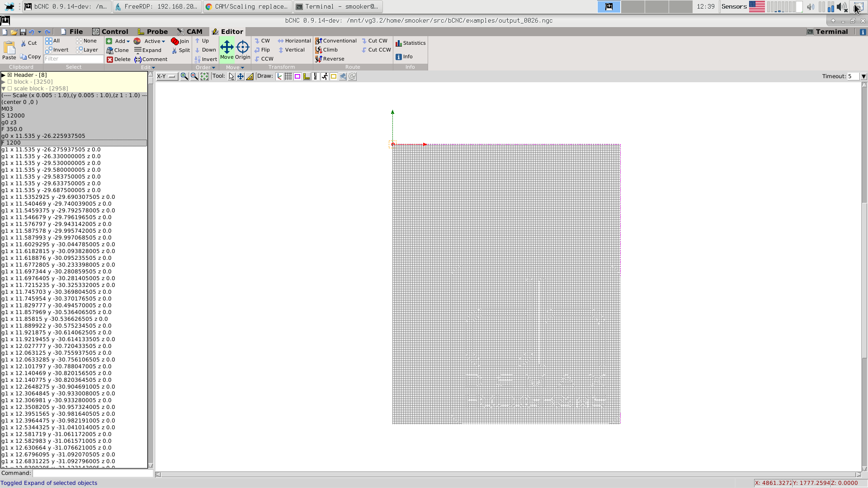Click the Origin crosshair tool
Image resolution: width=868 pixels, height=488 pixels.
click(243, 50)
